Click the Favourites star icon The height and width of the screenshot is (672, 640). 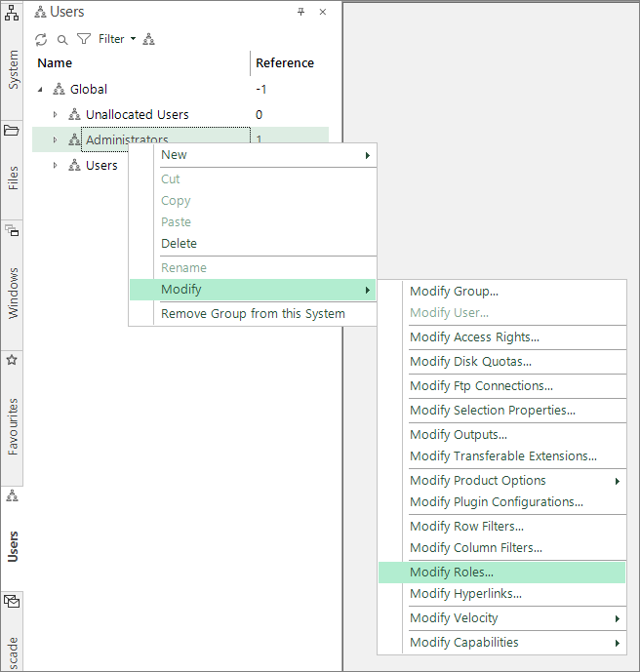12,360
